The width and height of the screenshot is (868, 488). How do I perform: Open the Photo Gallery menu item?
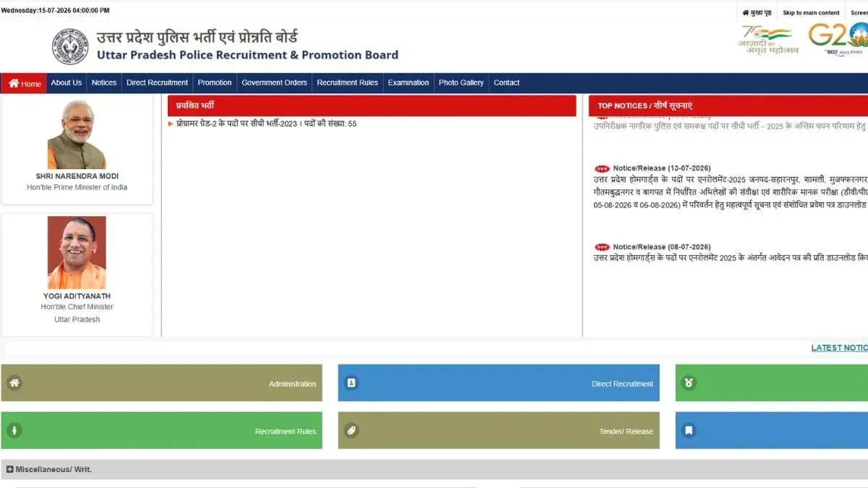461,82
